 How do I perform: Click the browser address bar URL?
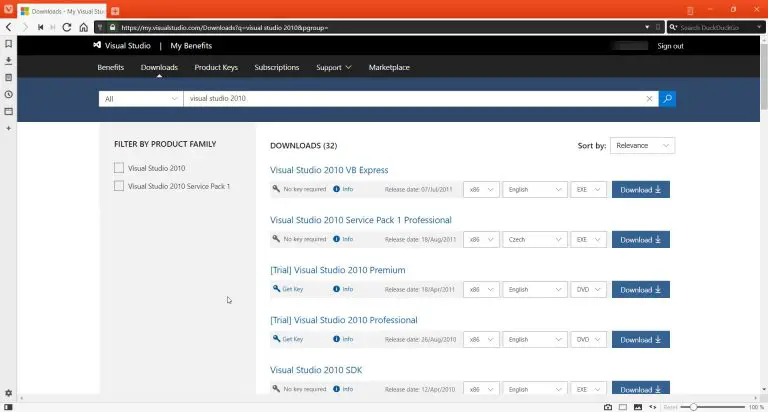(225, 28)
